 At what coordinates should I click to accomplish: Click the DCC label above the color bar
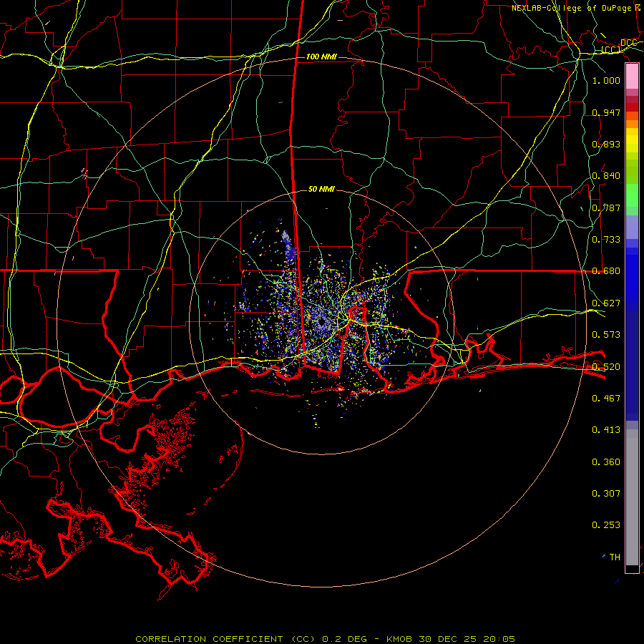(x=628, y=43)
